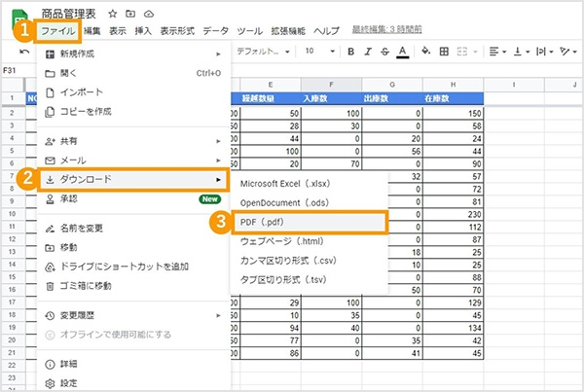Screen dimensions: 584x392
Task: Click the move-to-folder icon beside title
Action: tap(130, 14)
